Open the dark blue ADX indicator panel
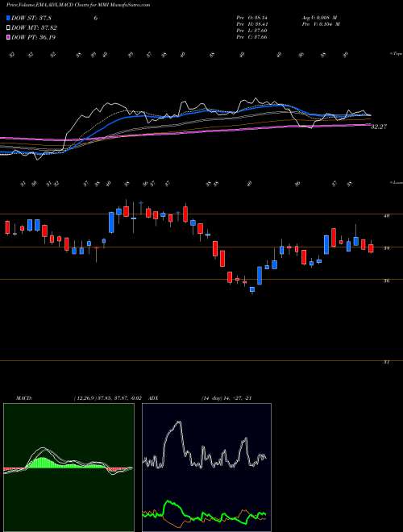The image size is (403, 532). pos(206,468)
